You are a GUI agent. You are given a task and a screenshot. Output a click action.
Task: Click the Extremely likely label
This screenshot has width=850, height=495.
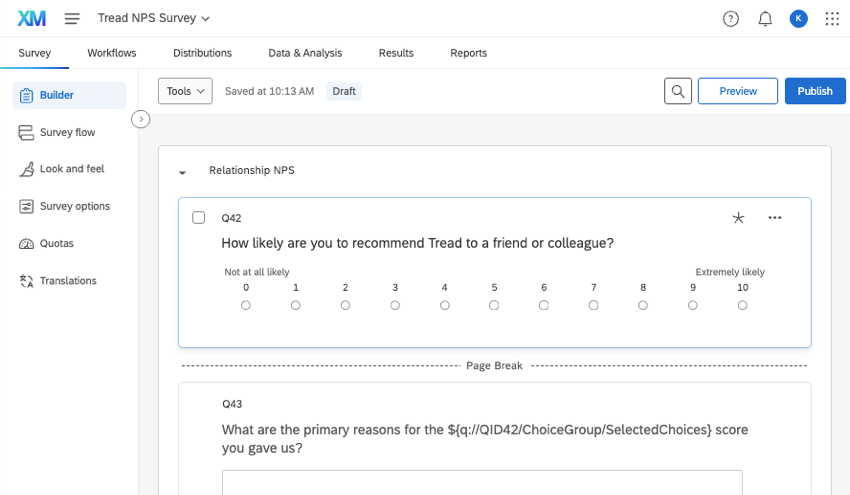pos(730,272)
